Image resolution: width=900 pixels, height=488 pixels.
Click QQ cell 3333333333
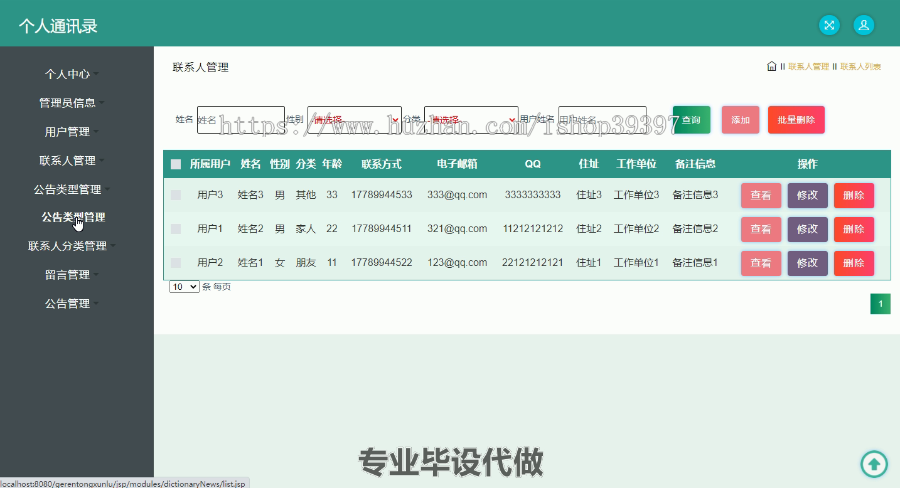click(533, 195)
